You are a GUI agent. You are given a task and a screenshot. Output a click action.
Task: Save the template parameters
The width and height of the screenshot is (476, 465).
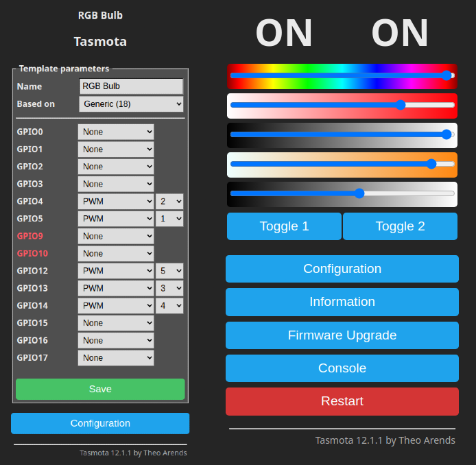pos(100,389)
